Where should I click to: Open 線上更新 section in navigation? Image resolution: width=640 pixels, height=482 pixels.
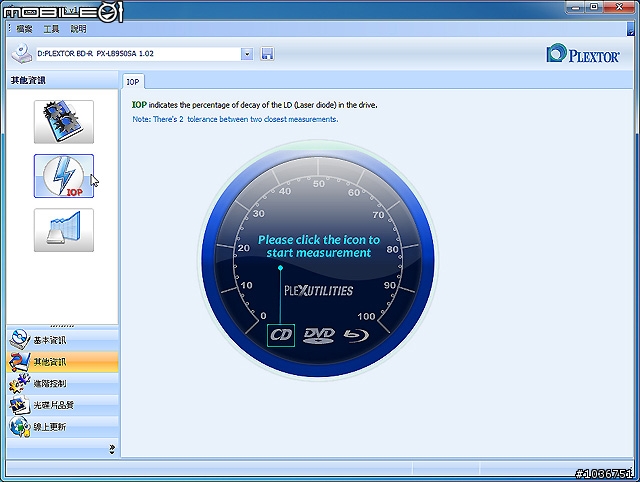(x=63, y=426)
